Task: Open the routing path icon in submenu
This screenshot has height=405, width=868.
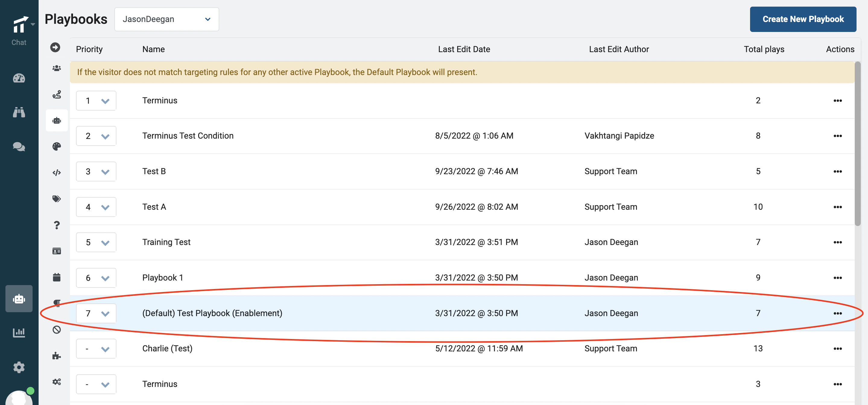Action: pyautogui.click(x=57, y=95)
